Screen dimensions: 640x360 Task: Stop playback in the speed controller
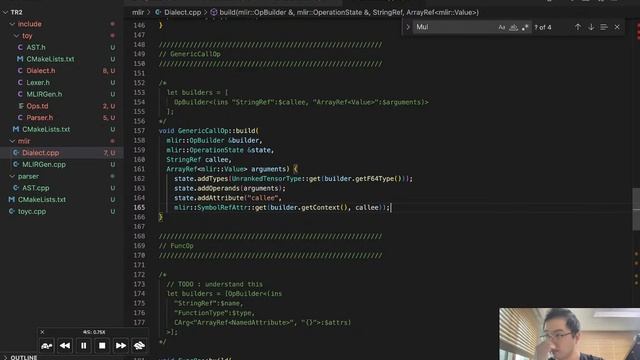click(102, 346)
